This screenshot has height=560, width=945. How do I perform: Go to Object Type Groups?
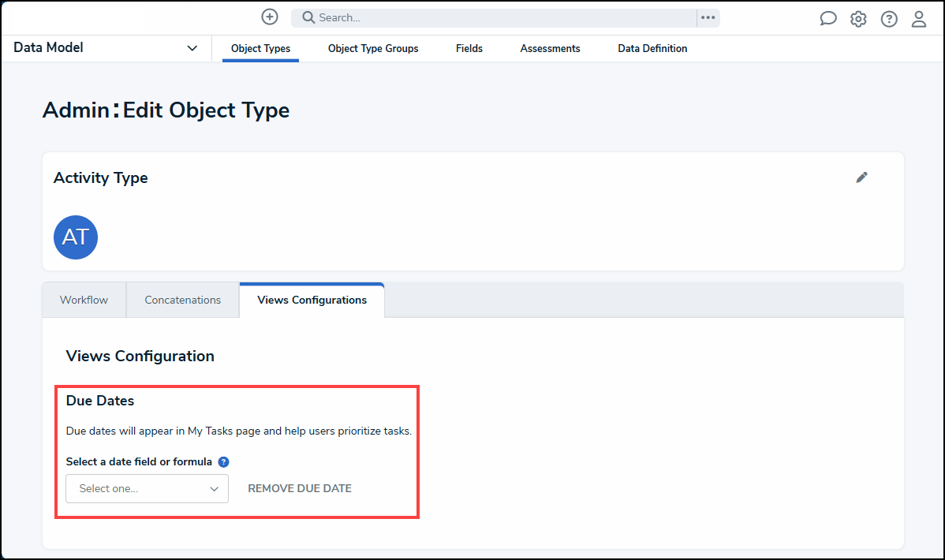pos(372,48)
